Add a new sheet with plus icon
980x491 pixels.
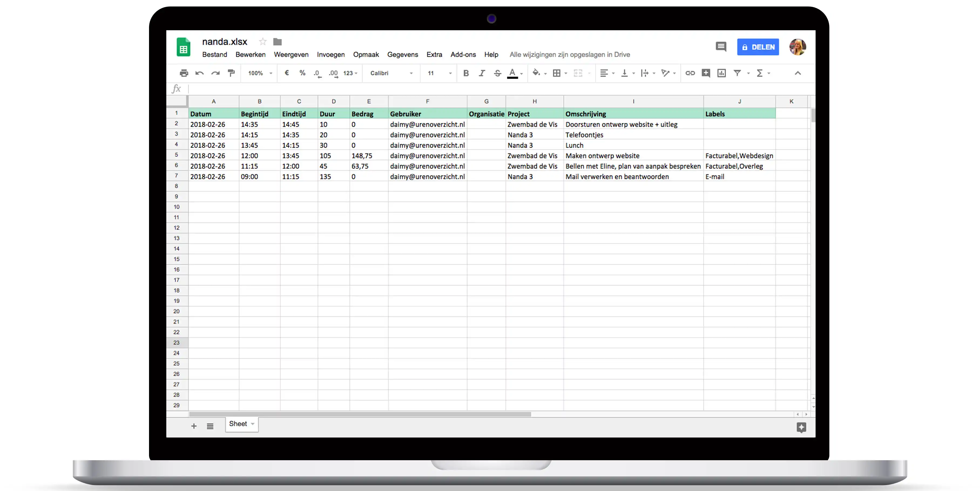(x=194, y=426)
